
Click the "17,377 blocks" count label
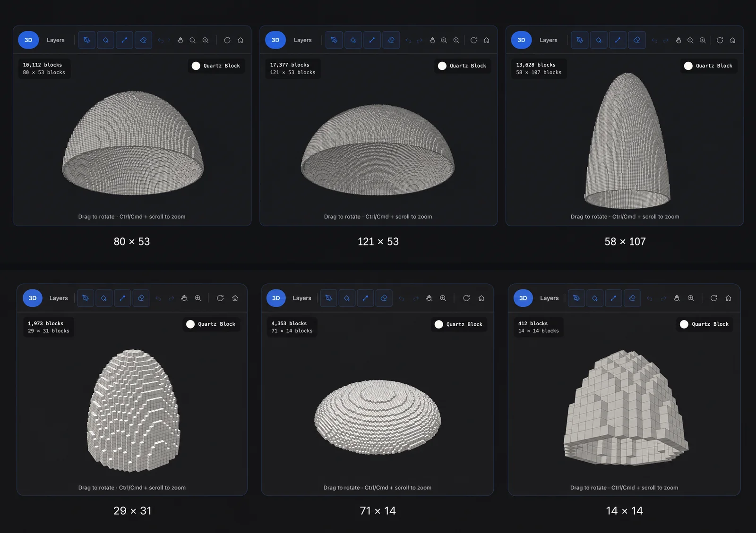pos(290,65)
